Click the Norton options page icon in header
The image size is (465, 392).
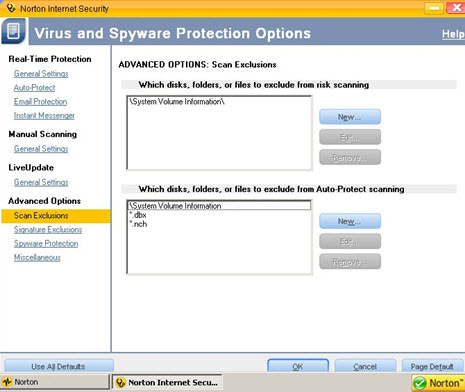click(13, 31)
